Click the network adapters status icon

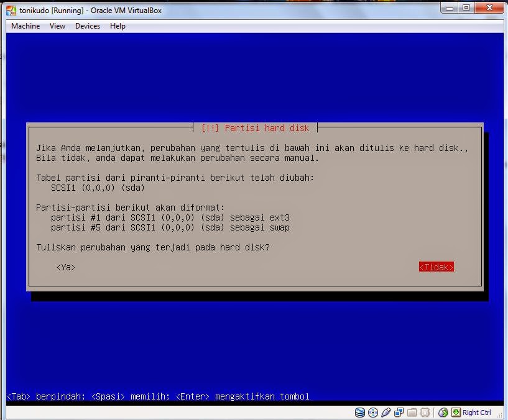[399, 412]
